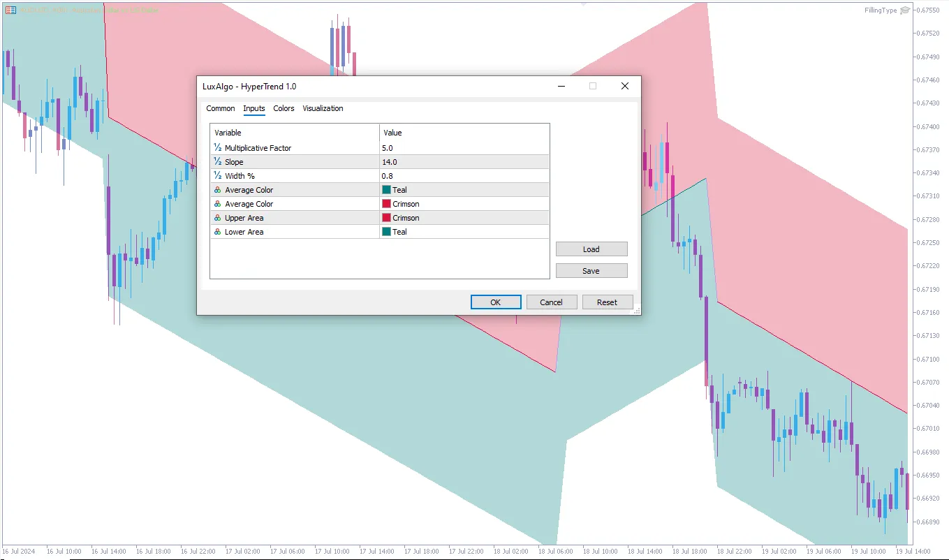Close the LuxAlgo HyperTrend dialog
The image size is (949, 560).
tap(625, 86)
